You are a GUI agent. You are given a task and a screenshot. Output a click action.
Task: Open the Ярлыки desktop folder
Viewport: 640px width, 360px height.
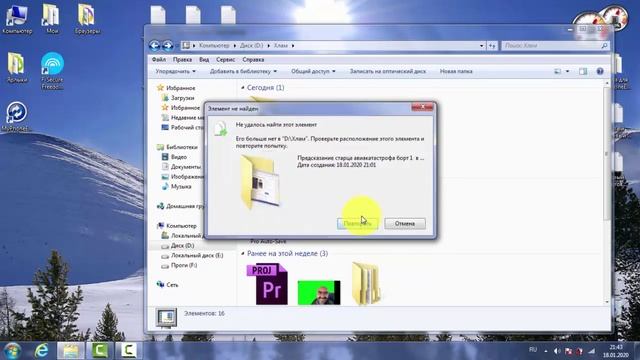[16, 68]
